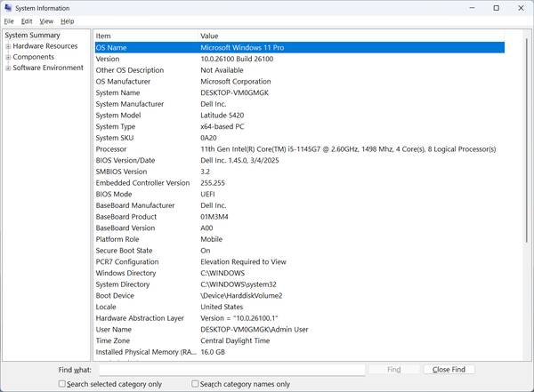The image size is (534, 392).
Task: Select the PCR7 Configuration row
Action: [300, 261]
